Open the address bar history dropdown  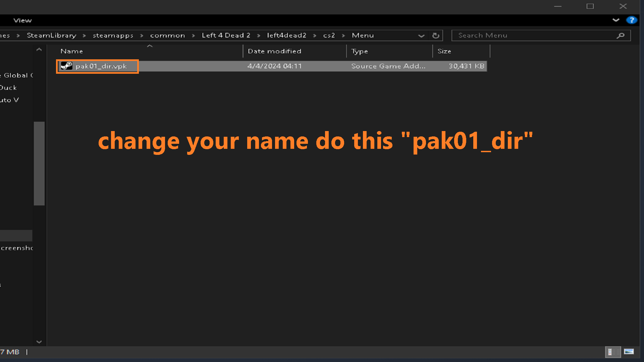[421, 36]
